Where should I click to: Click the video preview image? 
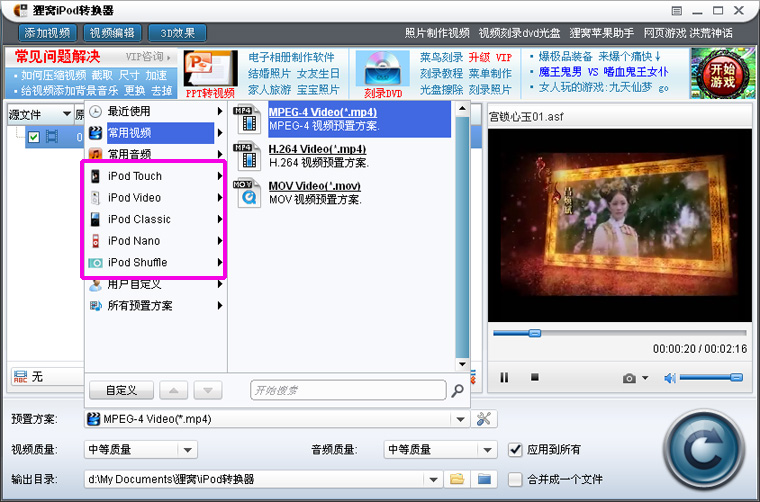tap(619, 225)
